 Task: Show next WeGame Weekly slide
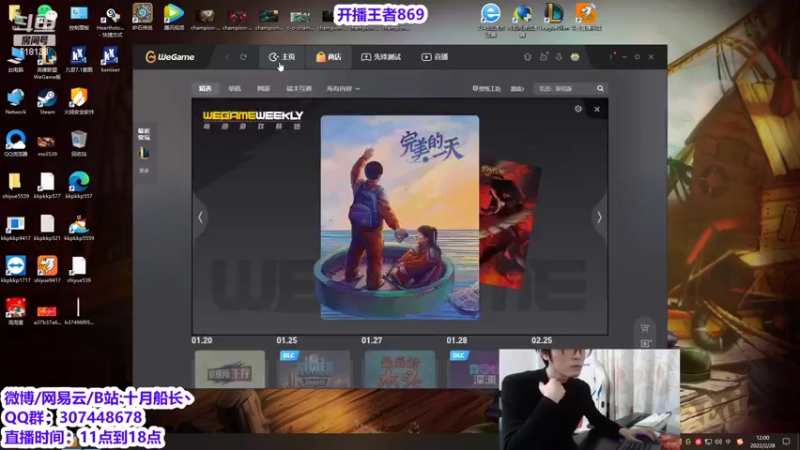[x=599, y=217]
